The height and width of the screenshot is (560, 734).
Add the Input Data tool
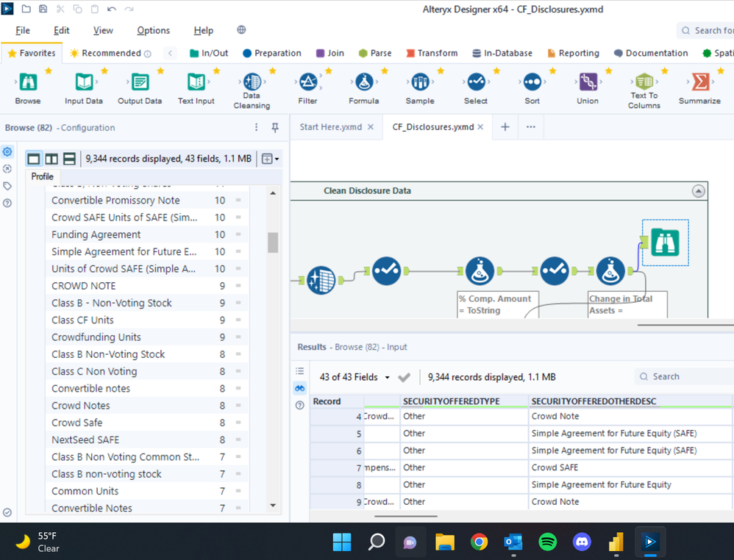[x=83, y=84]
